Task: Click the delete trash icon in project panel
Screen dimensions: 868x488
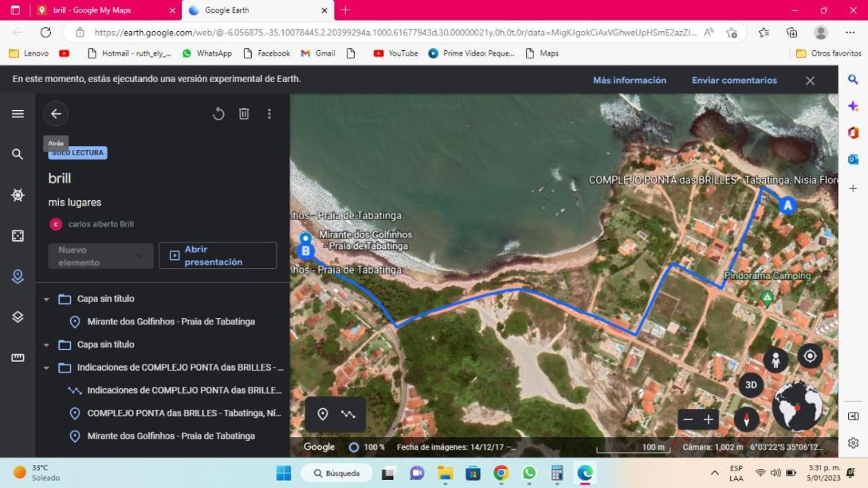Action: tap(244, 114)
